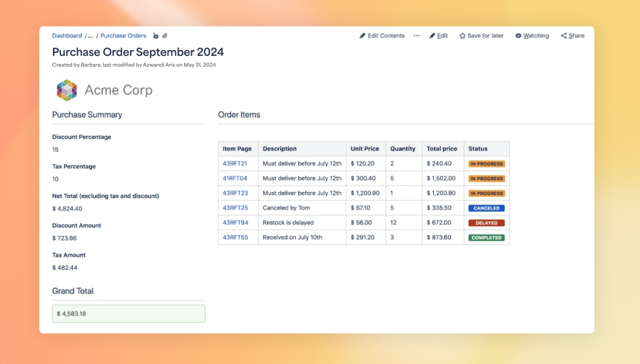Click the red DELAYED status badge
This screenshot has height=364, width=640.
point(486,223)
